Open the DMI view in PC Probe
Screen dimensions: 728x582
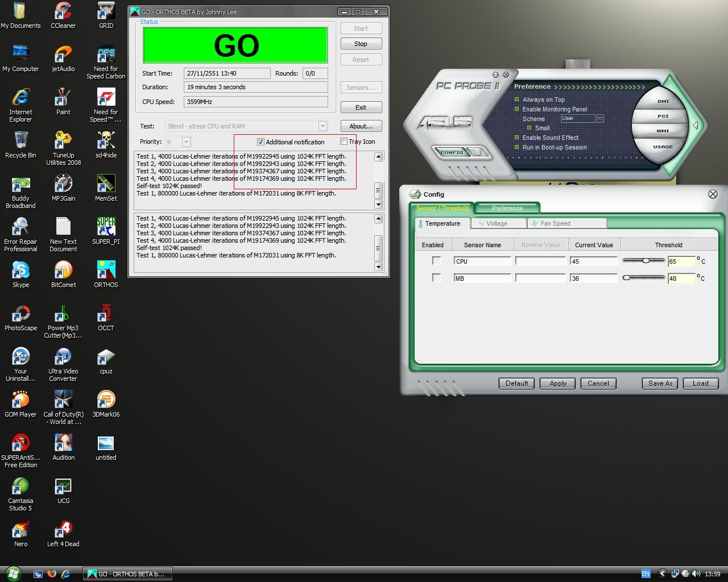[x=663, y=101]
